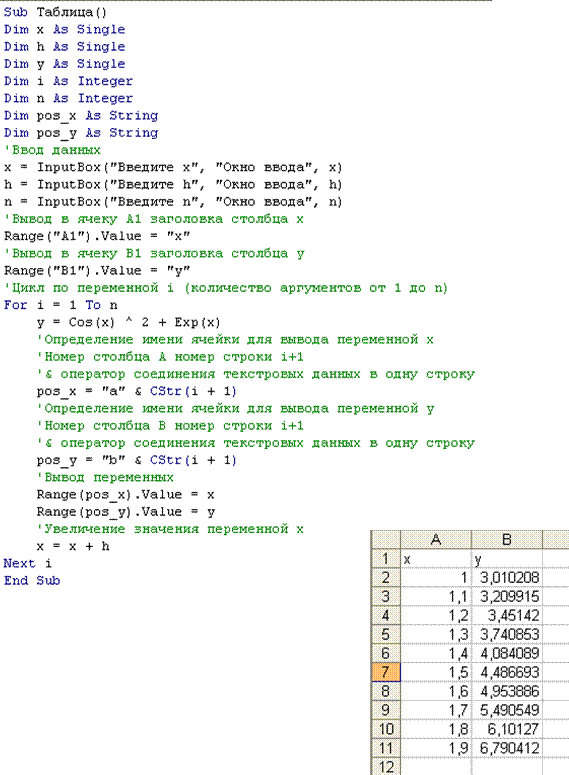The height and width of the screenshot is (775, 569).
Task: Click the InputBox line for 'Введите h'
Action: coord(173,184)
